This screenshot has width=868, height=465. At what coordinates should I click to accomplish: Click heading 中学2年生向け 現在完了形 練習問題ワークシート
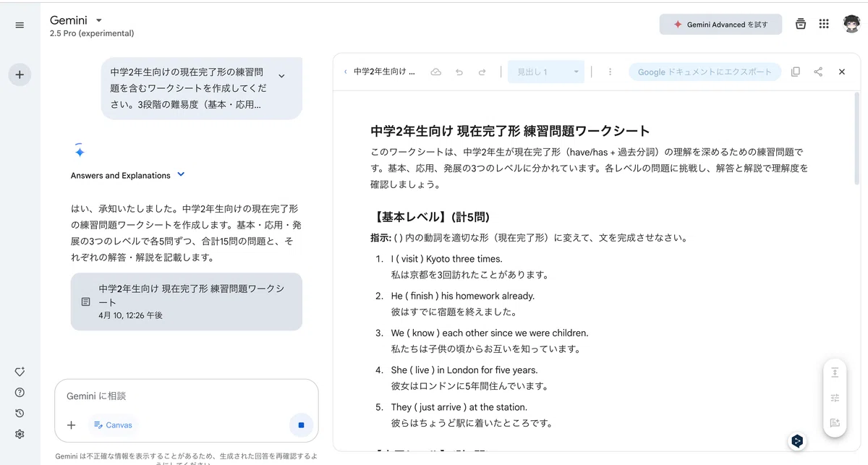510,131
